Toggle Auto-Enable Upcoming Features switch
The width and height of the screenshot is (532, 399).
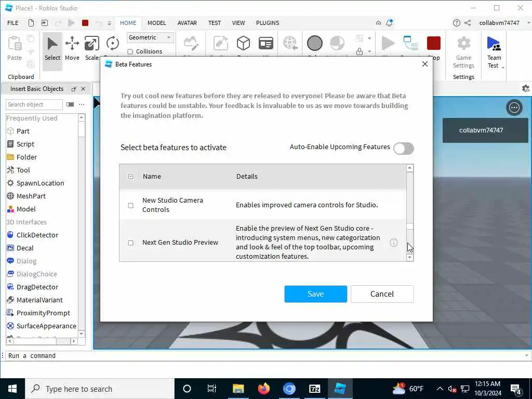[403, 148]
